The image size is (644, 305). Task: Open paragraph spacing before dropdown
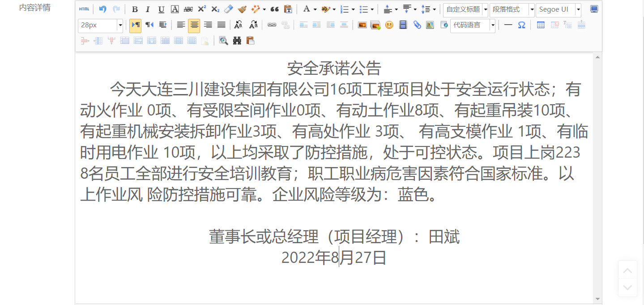click(396, 9)
